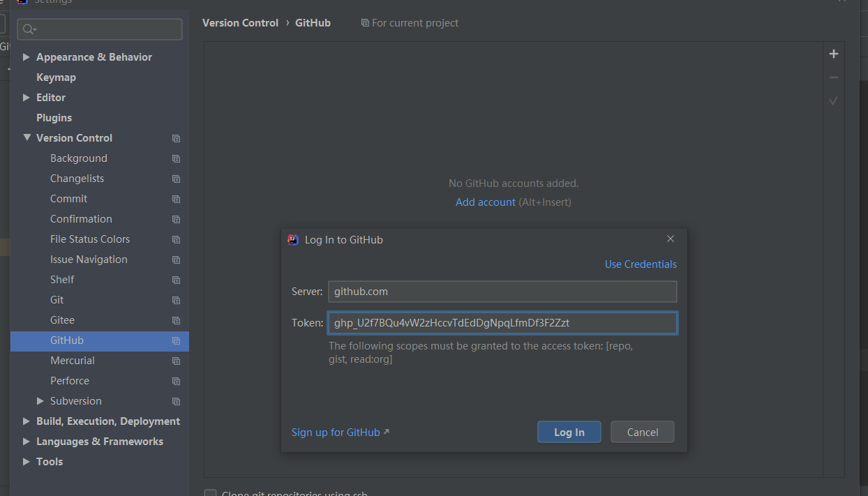Expand the Tools section arrow
The height and width of the screenshot is (496, 868).
coord(27,462)
